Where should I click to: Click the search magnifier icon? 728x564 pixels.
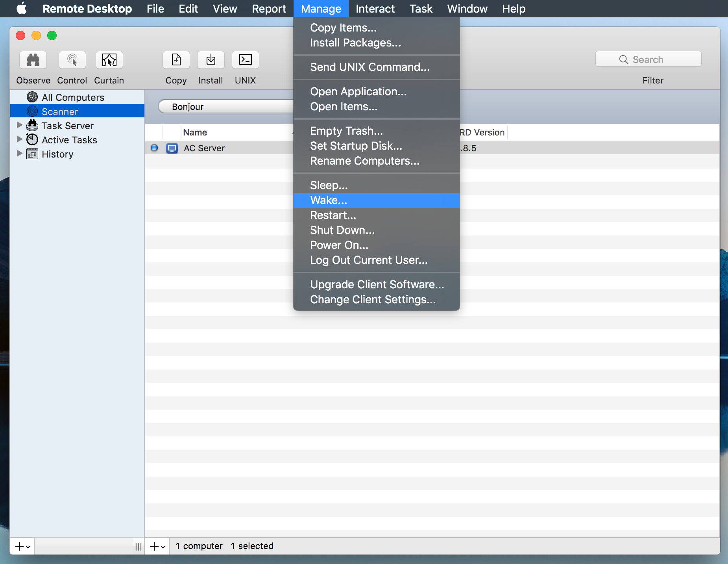tap(623, 59)
